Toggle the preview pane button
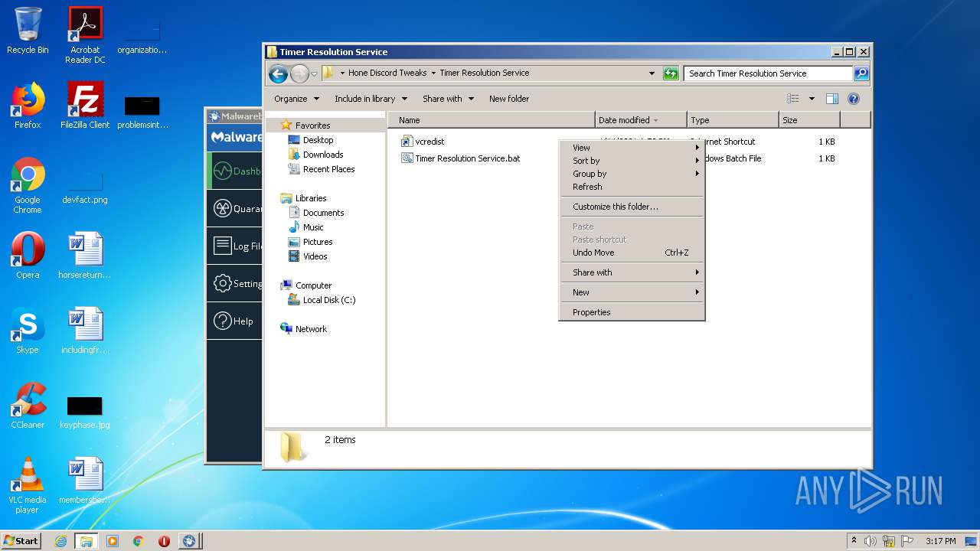Screen dimensions: 980x551 pos(832,99)
